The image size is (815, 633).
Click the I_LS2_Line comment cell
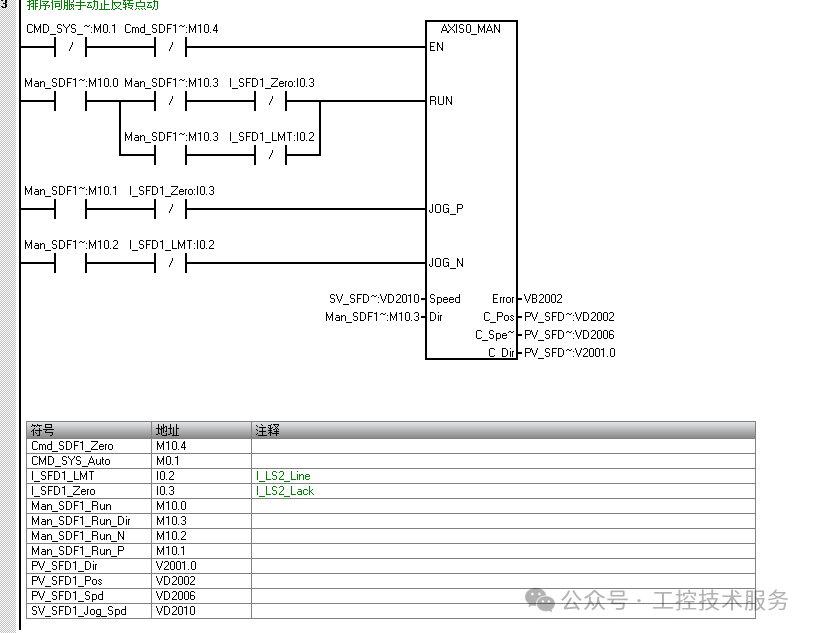pyautogui.click(x=503, y=476)
